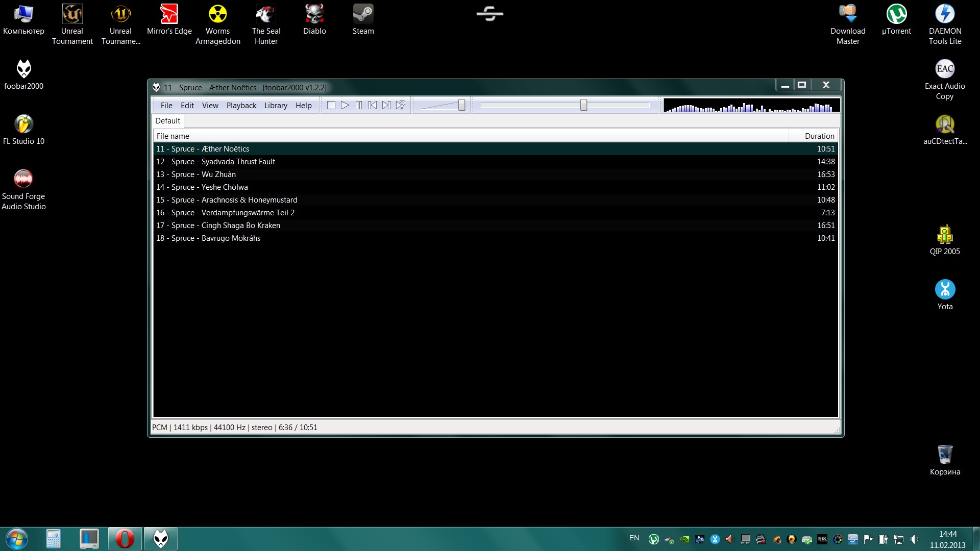Viewport: 980px width, 551px height.
Task: Select the Worms Armageddon desktop icon
Action: (x=217, y=24)
